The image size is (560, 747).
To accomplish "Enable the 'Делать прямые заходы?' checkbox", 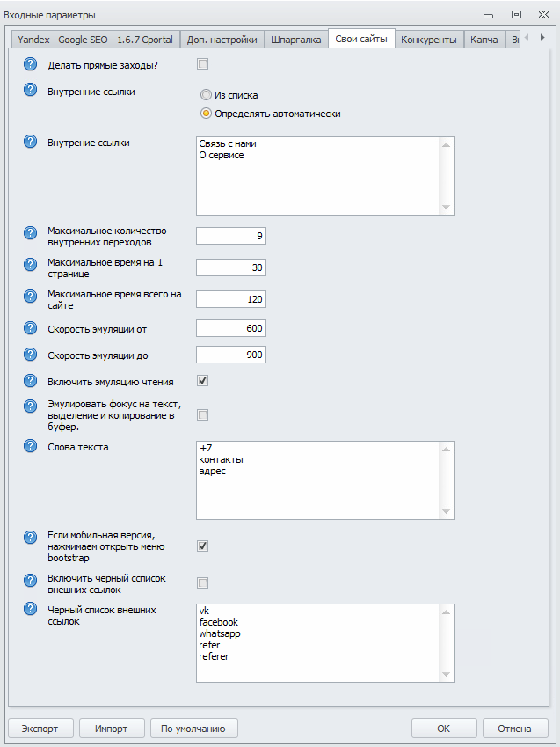I will (203, 63).
